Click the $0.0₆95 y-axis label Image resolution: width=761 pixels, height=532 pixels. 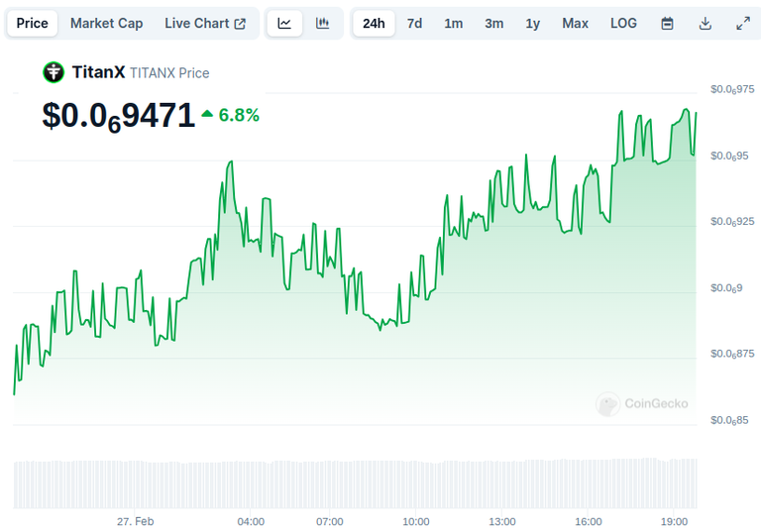coord(729,156)
